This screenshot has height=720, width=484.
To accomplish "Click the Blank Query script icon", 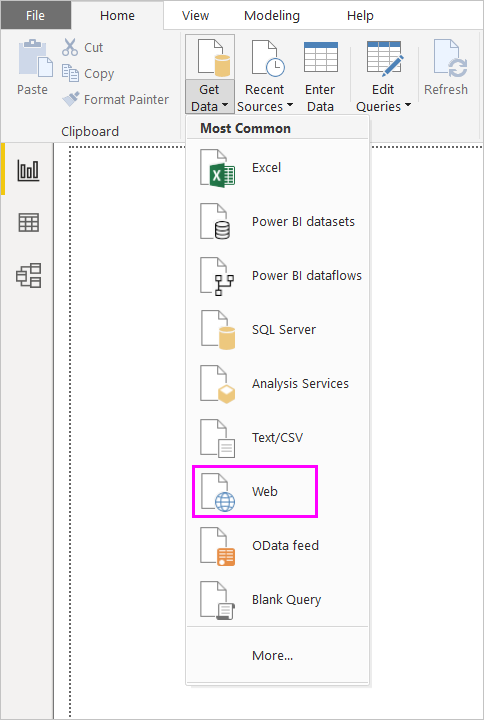I will point(218,600).
